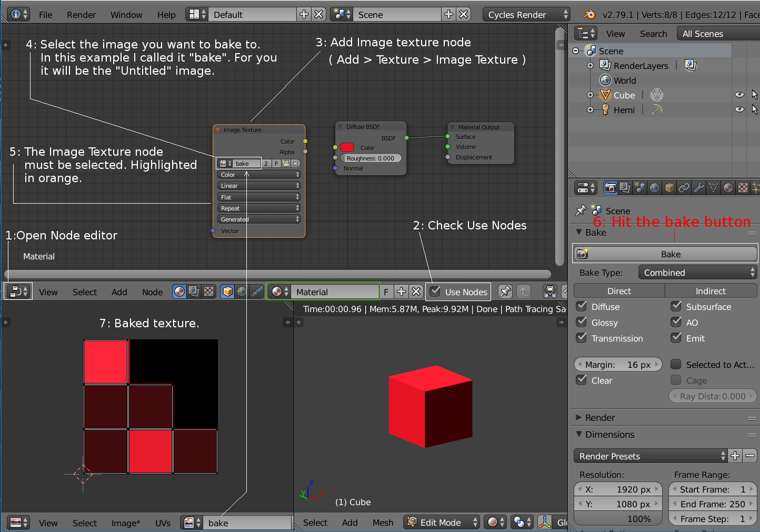Screen dimensions: 760x532
Task: Open the Object properties tab (cube icon)
Action: click(x=669, y=188)
